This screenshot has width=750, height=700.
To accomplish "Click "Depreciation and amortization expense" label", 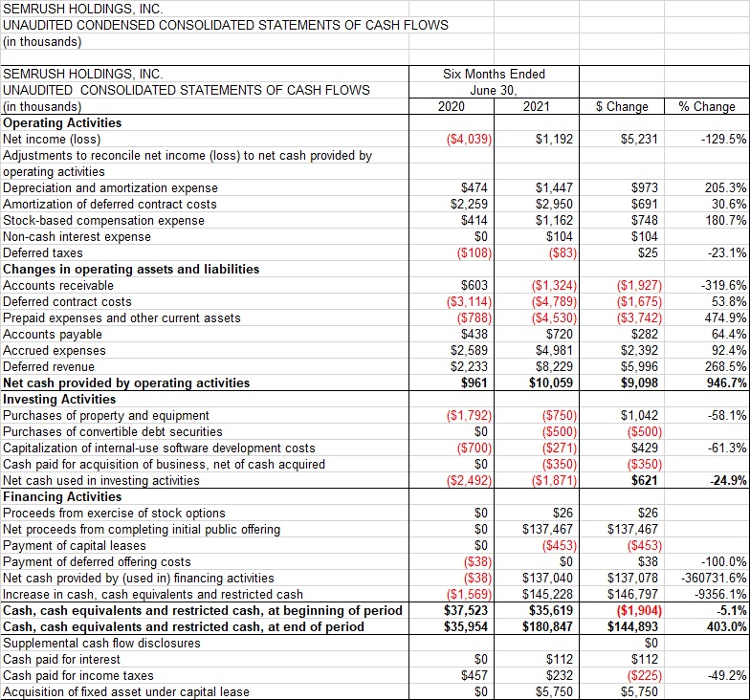I will [110, 187].
